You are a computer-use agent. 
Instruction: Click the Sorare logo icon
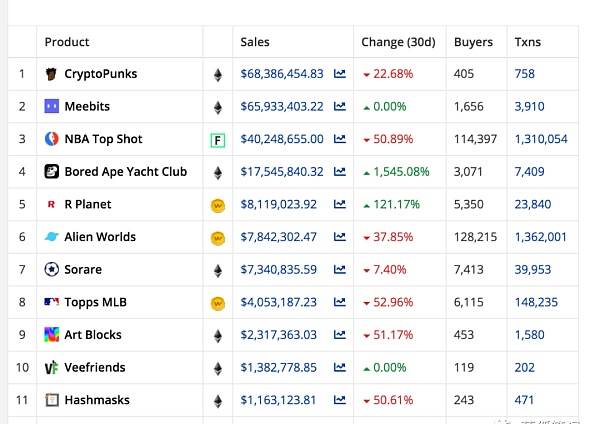[x=51, y=269]
